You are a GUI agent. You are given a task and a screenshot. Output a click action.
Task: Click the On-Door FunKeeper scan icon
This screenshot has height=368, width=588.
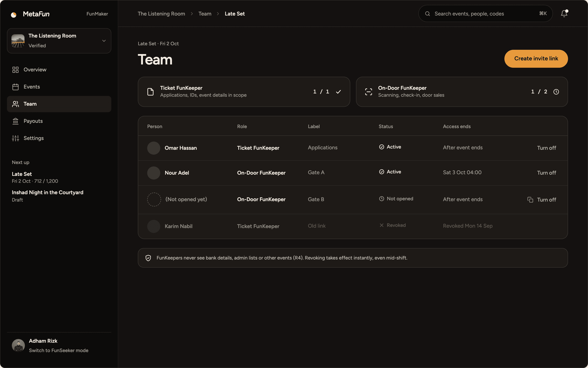click(x=369, y=92)
